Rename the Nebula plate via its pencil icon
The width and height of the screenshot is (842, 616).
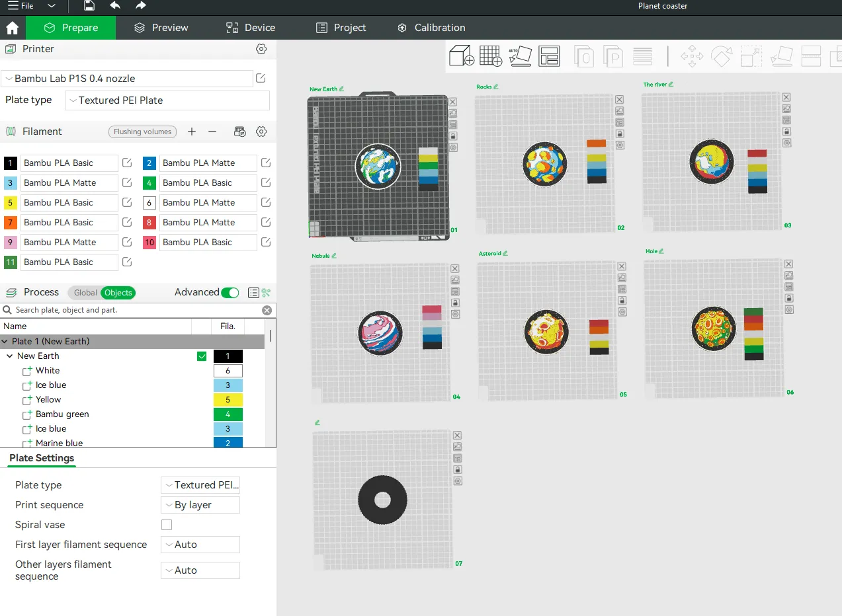point(334,256)
